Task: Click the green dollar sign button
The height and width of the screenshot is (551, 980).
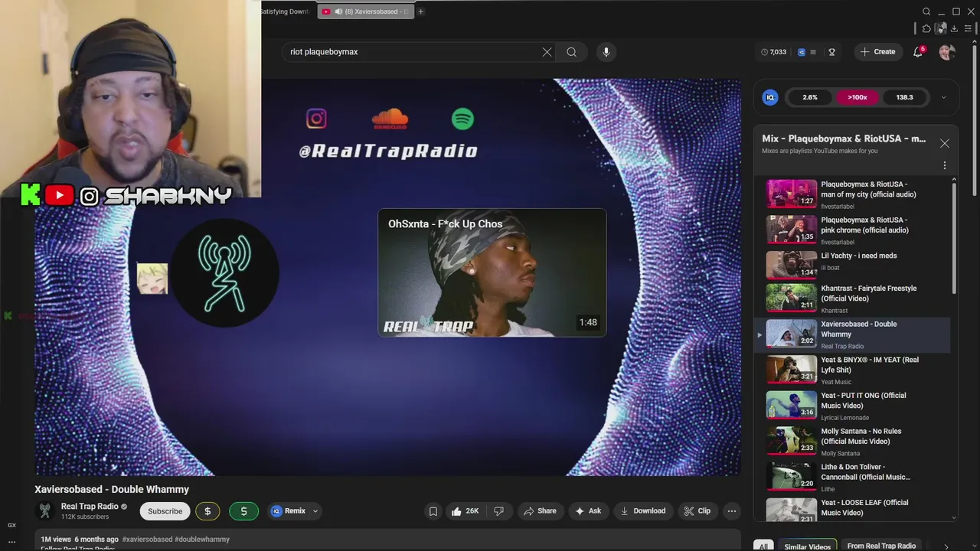Action: tap(243, 511)
